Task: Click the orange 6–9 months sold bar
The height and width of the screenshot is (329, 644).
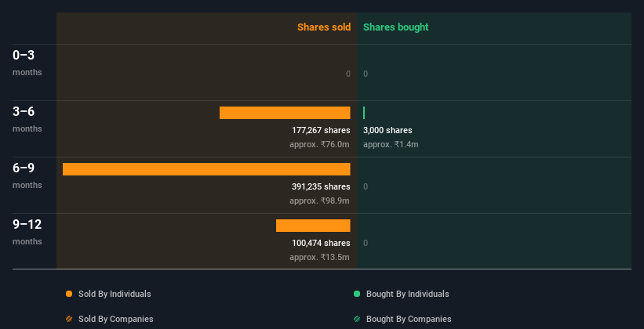Action: pyautogui.click(x=206, y=169)
